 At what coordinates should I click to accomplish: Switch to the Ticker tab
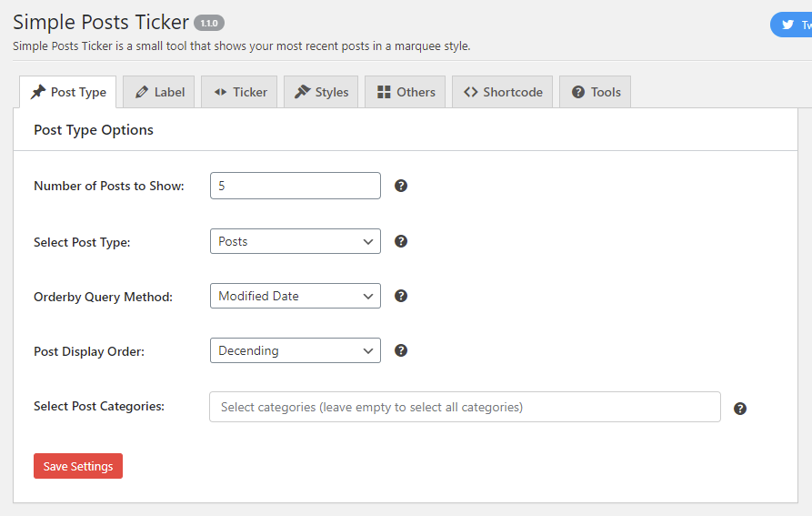tap(239, 92)
